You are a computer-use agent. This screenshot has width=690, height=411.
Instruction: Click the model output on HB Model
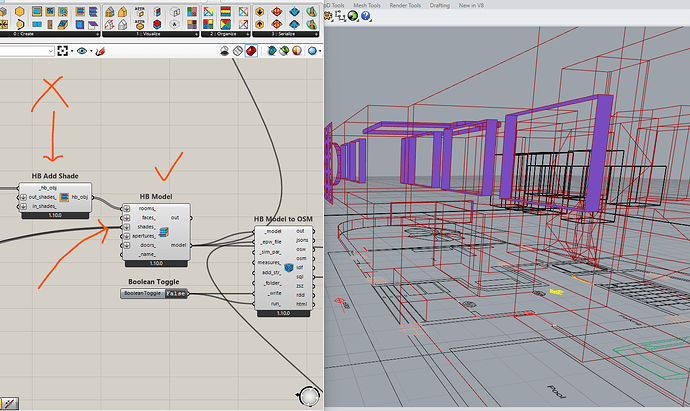click(178, 245)
